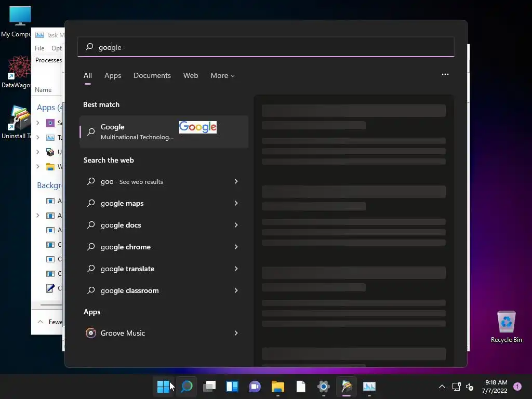532x399 pixels.
Task: Select the 'google chrome' suggestion
Action: click(164, 247)
